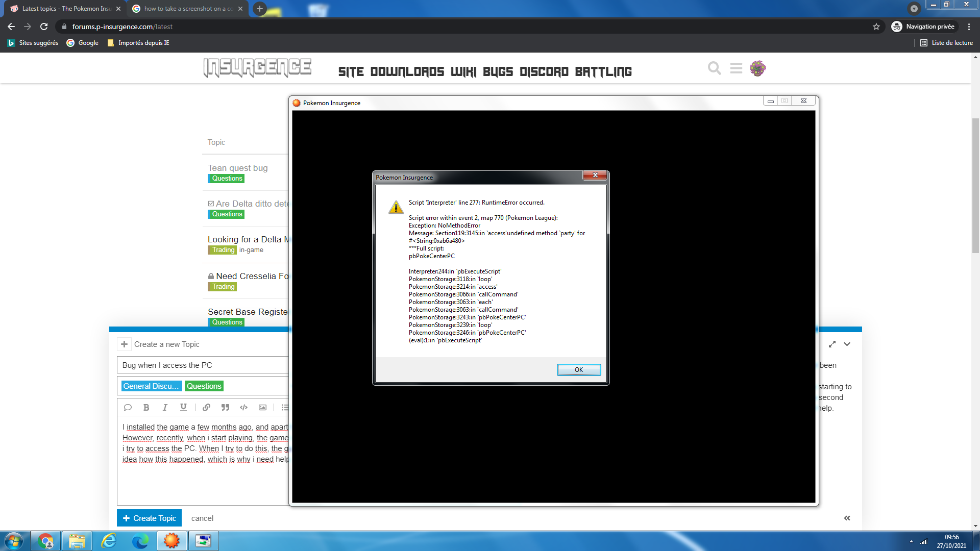Viewport: 980px width, 551px height.
Task: Insert a blockquote in composer
Action: (225, 407)
